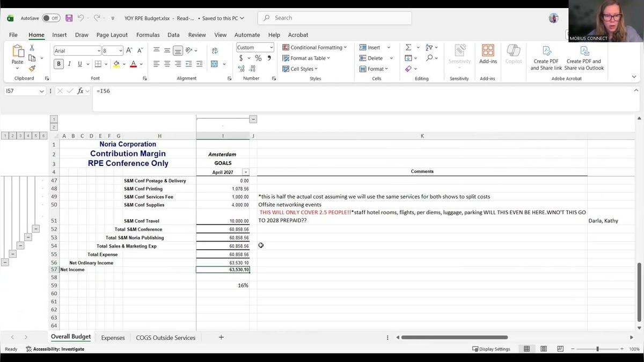644x362 pixels.
Task: Open the Number Format dropdown showing Custom
Action: (x=255, y=47)
